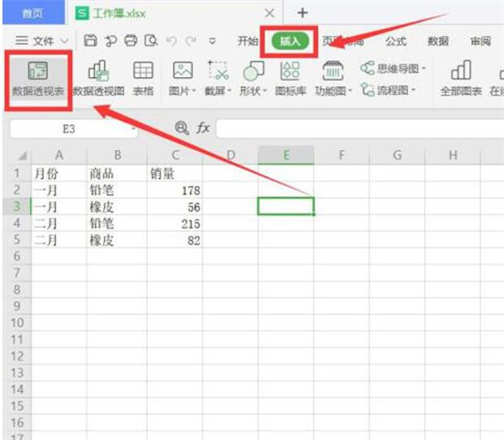
Task: Select column A header
Action: (59, 155)
